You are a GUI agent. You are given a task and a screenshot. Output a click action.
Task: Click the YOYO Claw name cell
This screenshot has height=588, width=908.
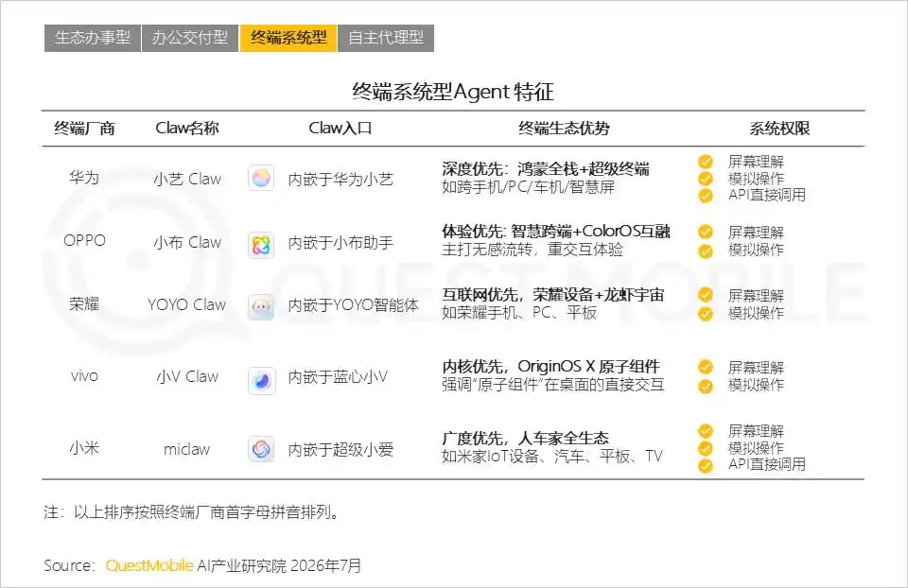[x=186, y=304]
